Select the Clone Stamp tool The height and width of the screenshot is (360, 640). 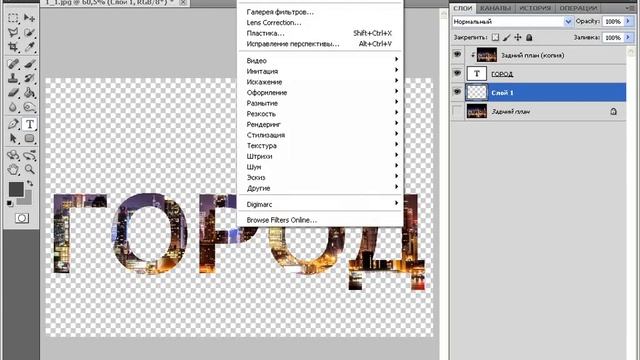coord(13,78)
